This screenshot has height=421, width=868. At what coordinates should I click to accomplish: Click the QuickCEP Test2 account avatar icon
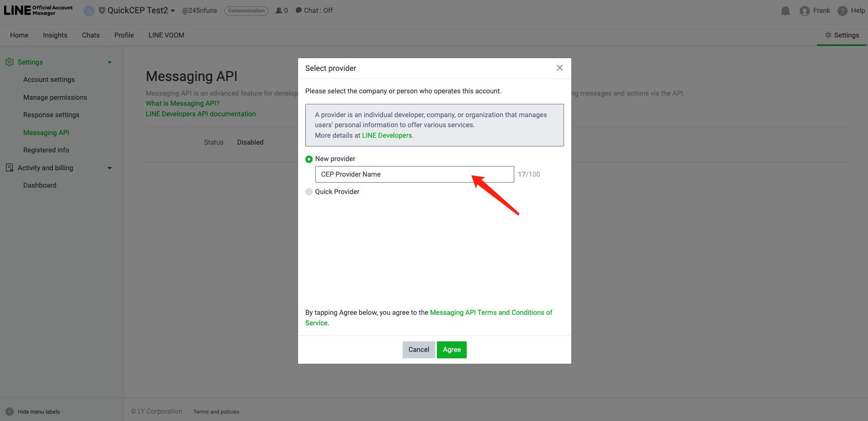(89, 11)
